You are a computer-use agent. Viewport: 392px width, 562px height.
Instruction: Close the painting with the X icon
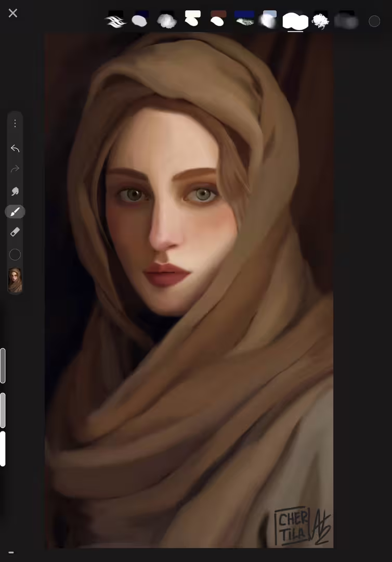tap(13, 13)
